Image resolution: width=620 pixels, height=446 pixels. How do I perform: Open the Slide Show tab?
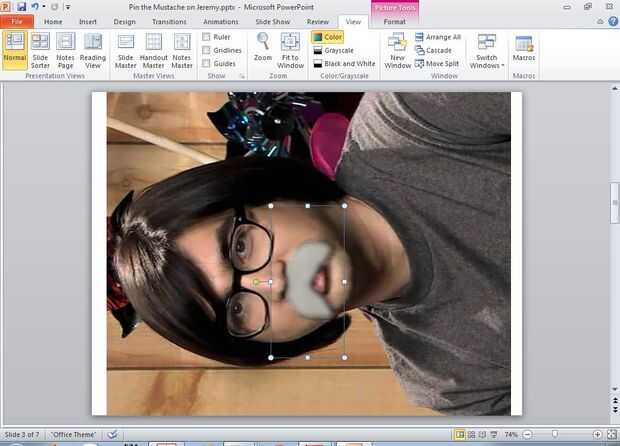[273, 22]
